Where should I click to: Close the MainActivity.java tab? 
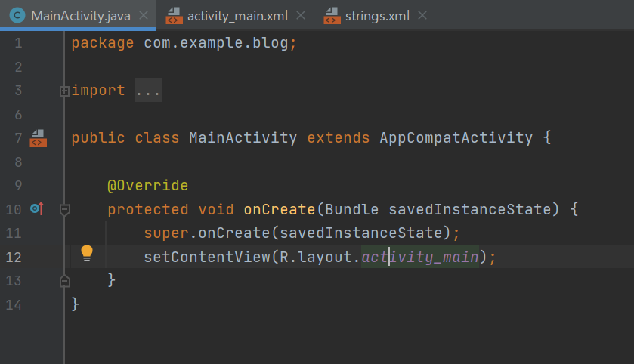tap(144, 15)
